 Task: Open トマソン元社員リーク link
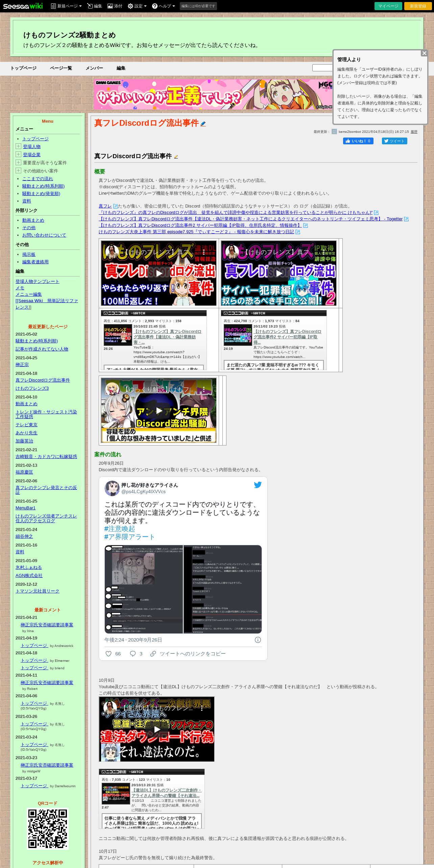[x=38, y=591]
